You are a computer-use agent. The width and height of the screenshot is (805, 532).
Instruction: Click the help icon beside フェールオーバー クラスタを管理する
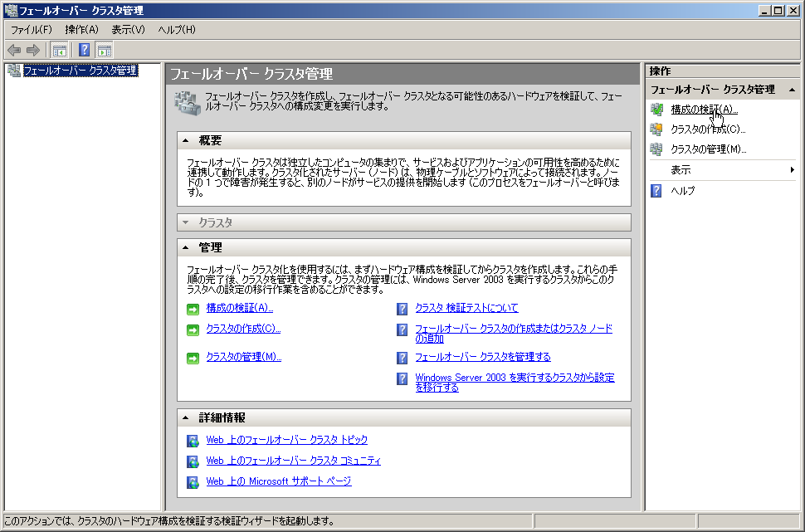pos(402,358)
